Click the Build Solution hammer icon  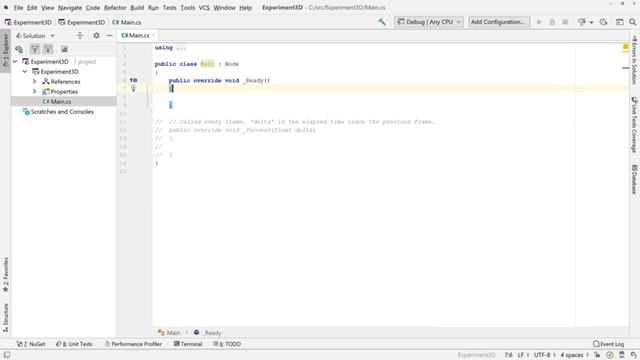[382, 22]
